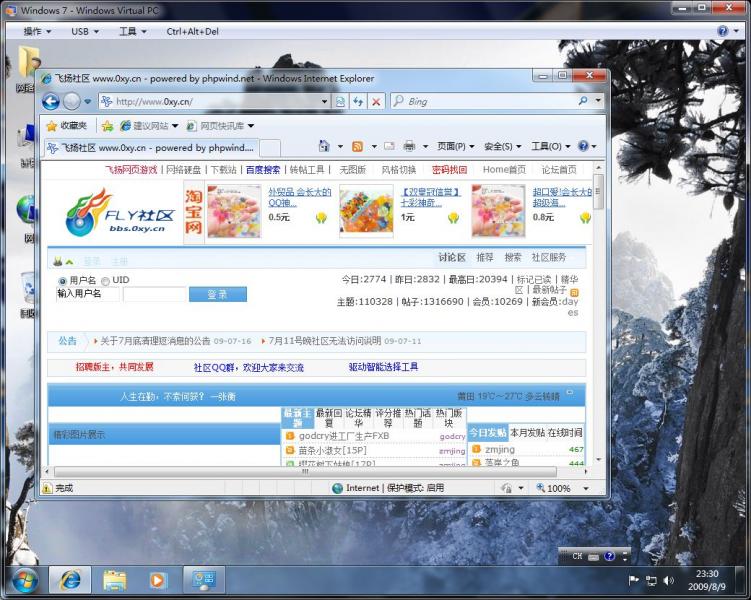Click the Action Center flag tray icon
The height and width of the screenshot is (600, 751).
(634, 580)
